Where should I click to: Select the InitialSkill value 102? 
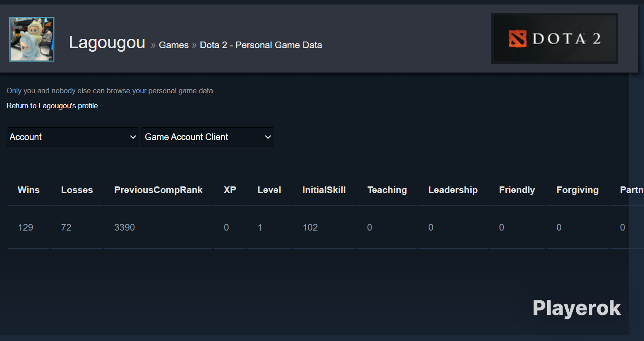(x=310, y=227)
